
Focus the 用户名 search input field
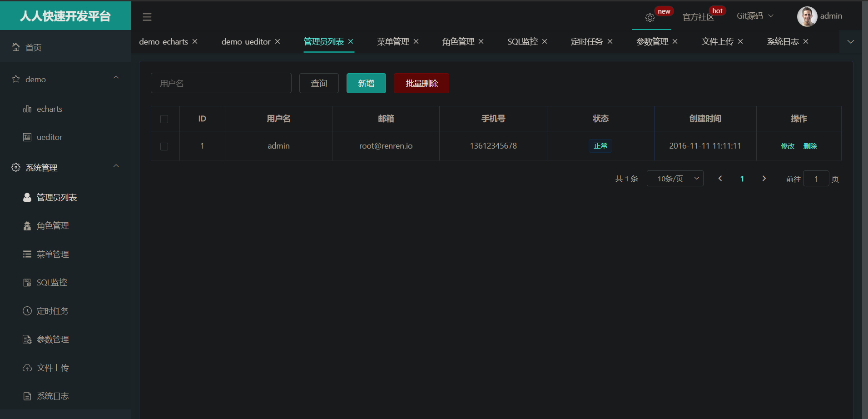point(221,83)
